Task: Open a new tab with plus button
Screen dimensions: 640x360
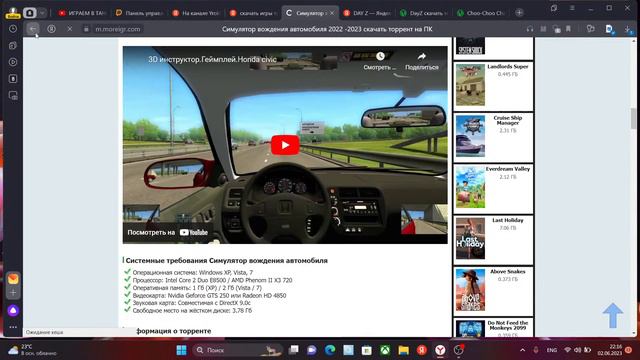Action: (519, 13)
